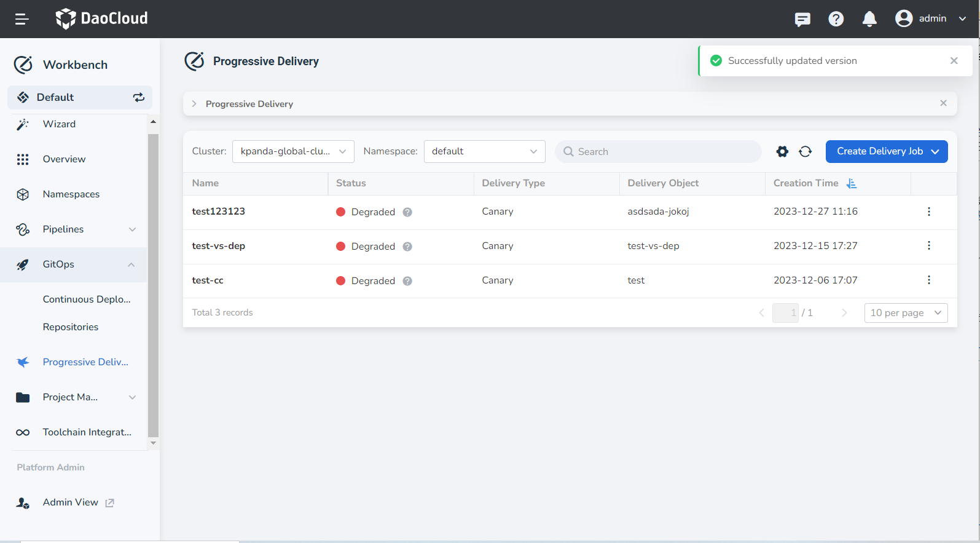Open the notifications bell
This screenshot has width=980, height=543.
click(x=869, y=19)
